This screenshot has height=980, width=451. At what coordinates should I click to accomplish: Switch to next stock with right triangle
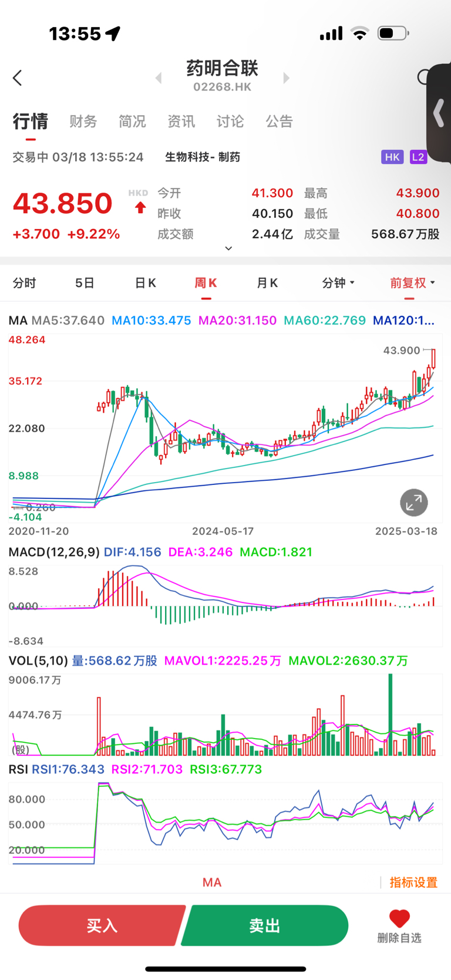pyautogui.click(x=287, y=78)
